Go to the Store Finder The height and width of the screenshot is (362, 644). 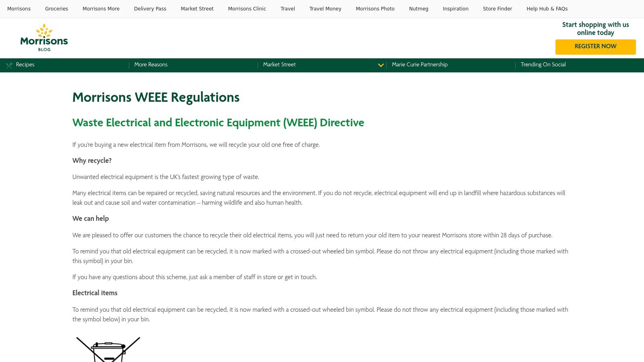click(497, 8)
